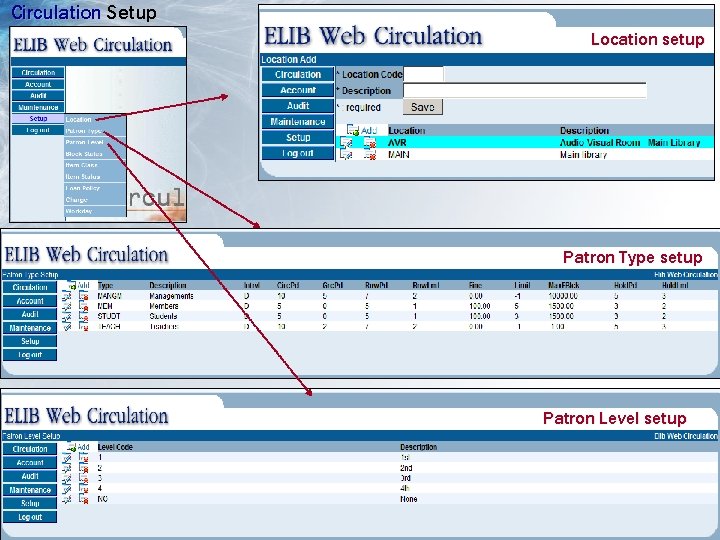Choose Charge in Setup submenu
Image resolution: width=720 pixels, height=540 pixels.
95,200
